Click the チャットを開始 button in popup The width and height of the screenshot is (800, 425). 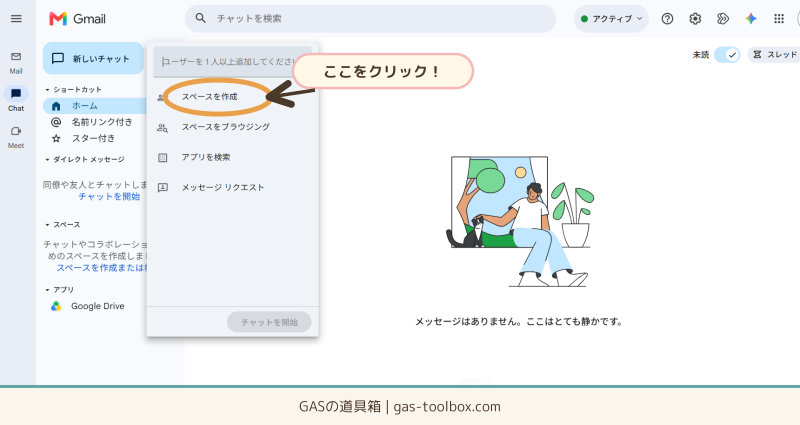[269, 322]
